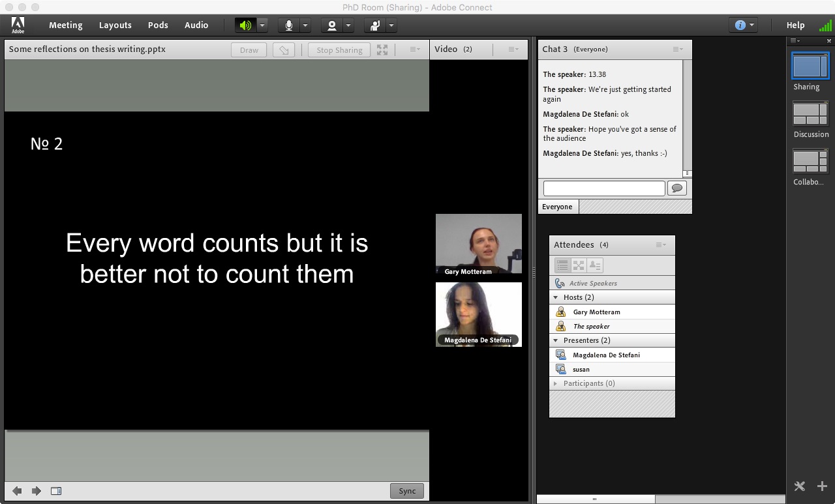The height and width of the screenshot is (504, 835).
Task: Open the speaker audio dropdown arrow
Action: pyautogui.click(x=262, y=25)
